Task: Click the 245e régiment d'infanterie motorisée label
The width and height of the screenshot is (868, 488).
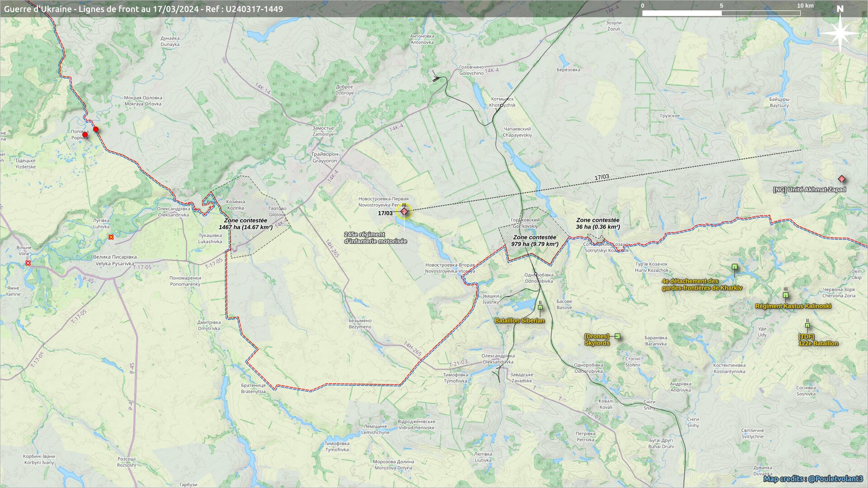Action: point(375,238)
